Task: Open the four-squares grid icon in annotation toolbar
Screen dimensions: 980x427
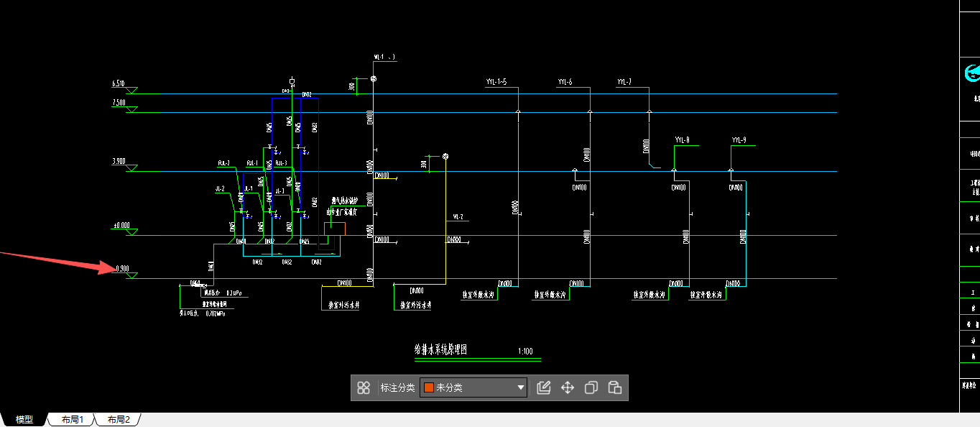Action: (364, 387)
